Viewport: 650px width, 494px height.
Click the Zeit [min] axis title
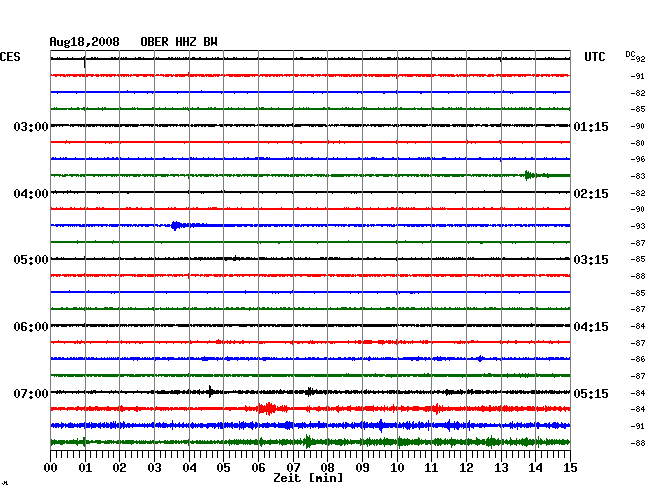click(308, 478)
